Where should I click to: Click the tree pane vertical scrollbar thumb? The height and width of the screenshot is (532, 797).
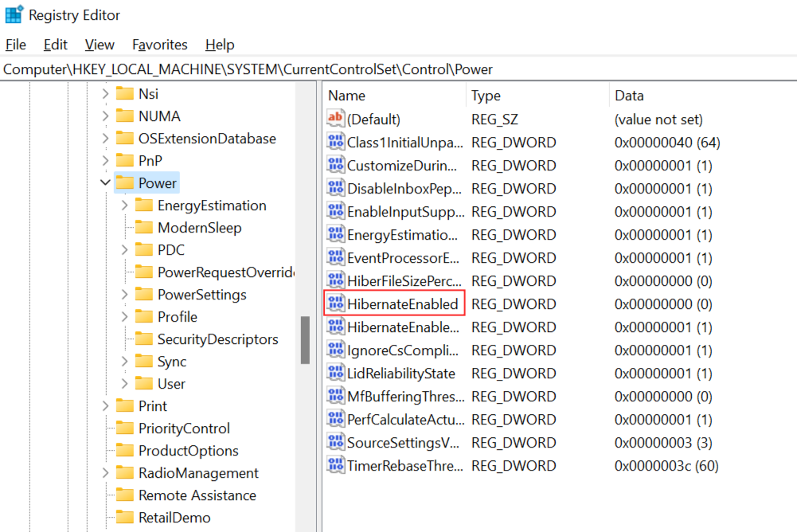coord(305,340)
